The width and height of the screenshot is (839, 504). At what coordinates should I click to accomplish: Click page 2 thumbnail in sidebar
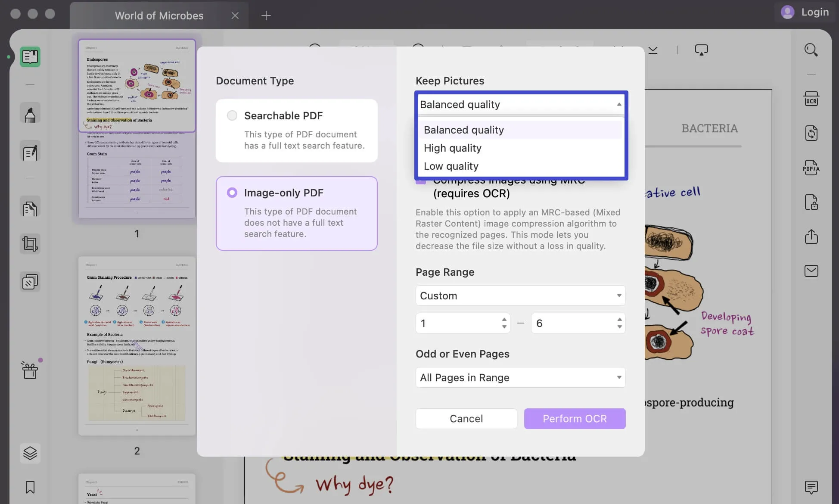pyautogui.click(x=137, y=346)
